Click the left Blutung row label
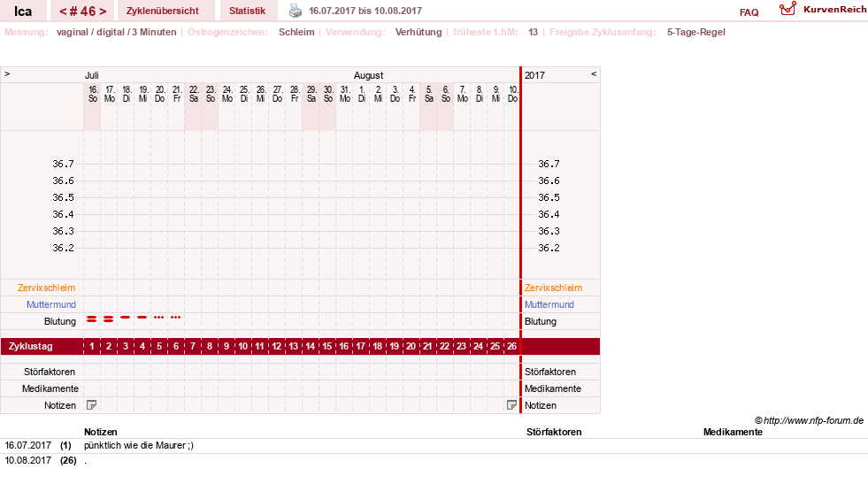The width and height of the screenshot is (868, 484). (x=60, y=321)
